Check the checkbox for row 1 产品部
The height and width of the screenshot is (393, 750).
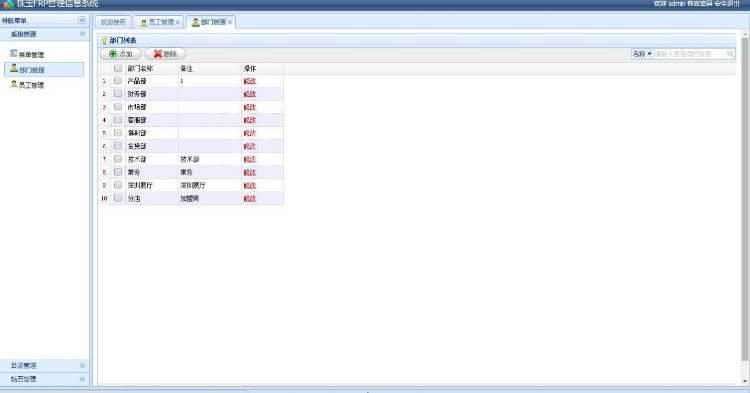pos(118,81)
